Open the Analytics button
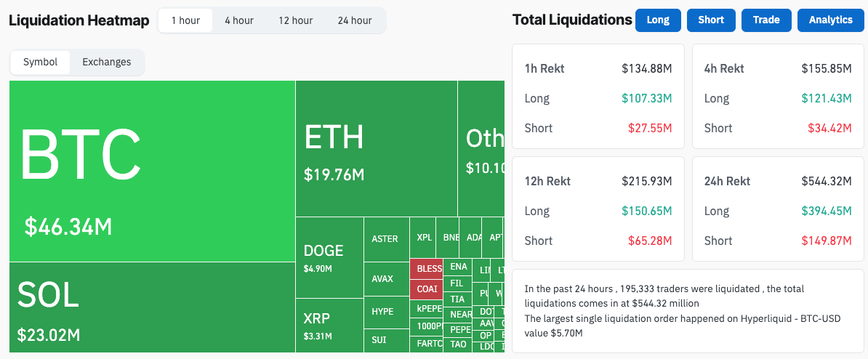Screen dimensions: 868x359 coord(831,20)
